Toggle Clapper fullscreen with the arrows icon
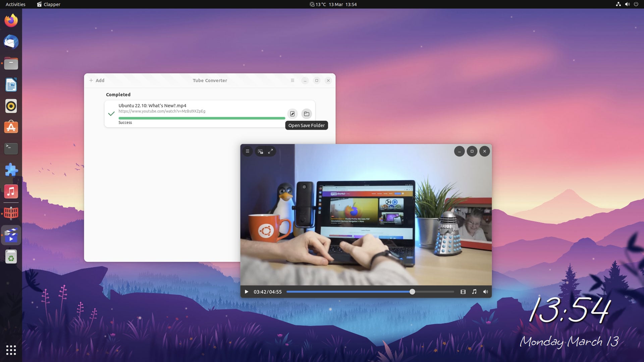The height and width of the screenshot is (362, 644). pyautogui.click(x=270, y=152)
